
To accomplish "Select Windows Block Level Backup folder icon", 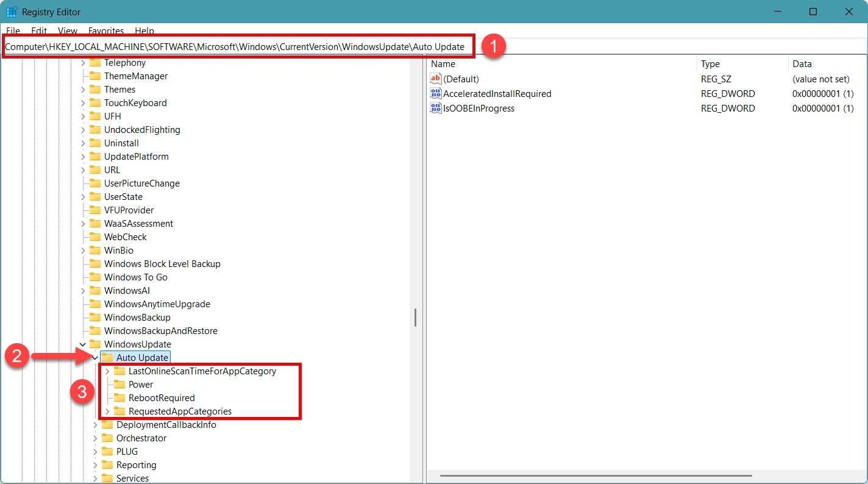I will [x=94, y=264].
